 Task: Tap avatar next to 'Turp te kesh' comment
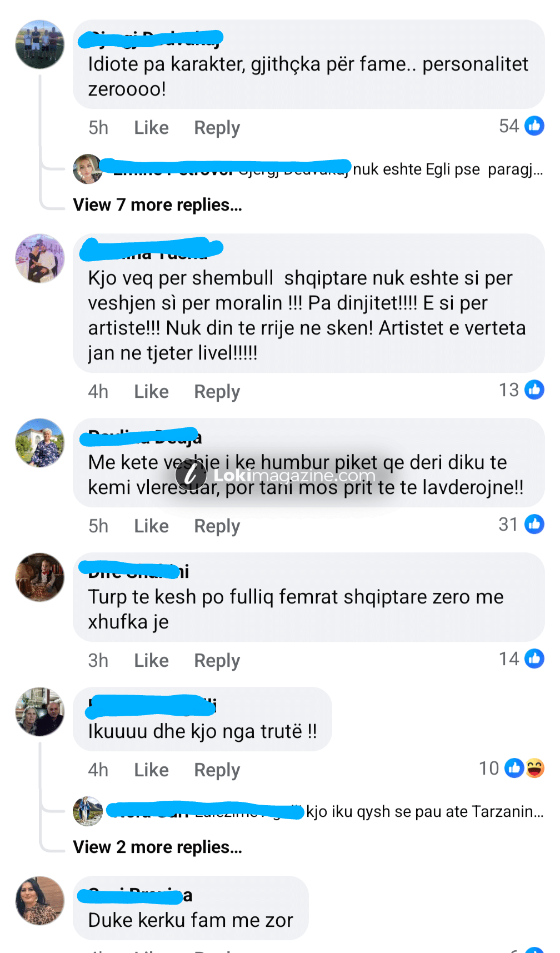(39, 577)
